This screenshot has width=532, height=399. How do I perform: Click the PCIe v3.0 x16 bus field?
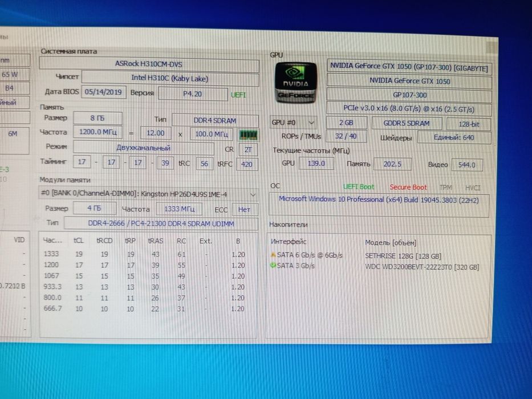point(409,108)
